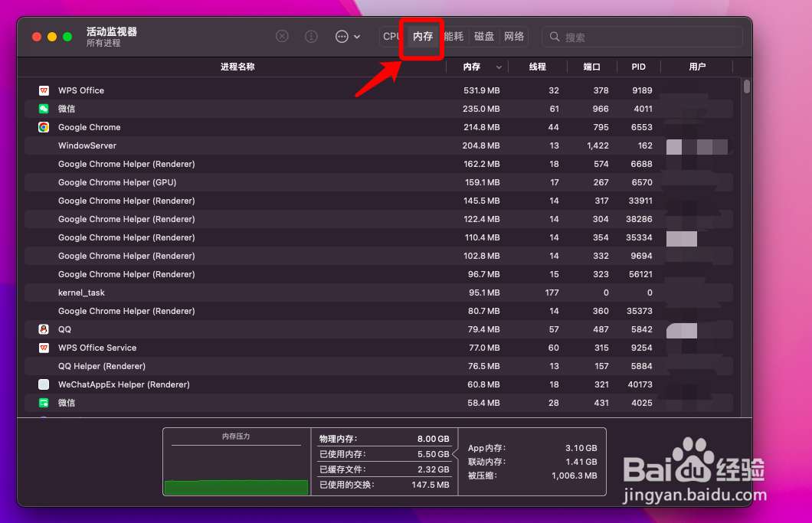Open the 网络 tab

pos(514,36)
